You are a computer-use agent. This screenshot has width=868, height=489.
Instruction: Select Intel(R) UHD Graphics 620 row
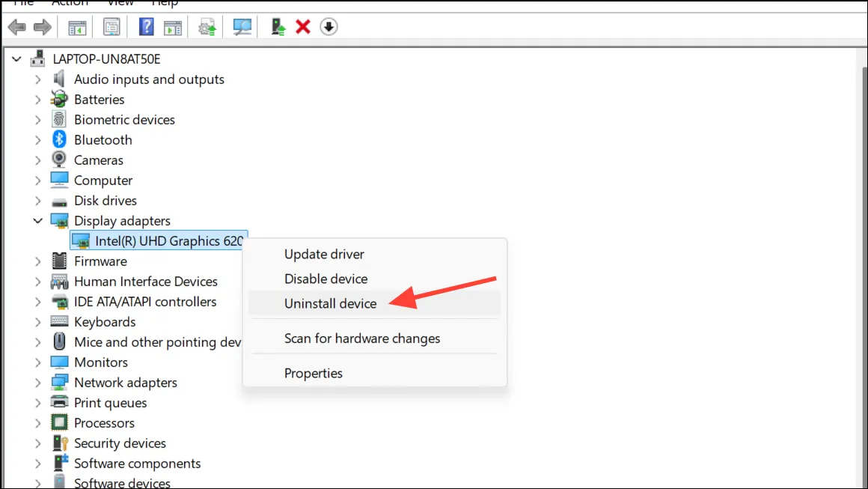pyautogui.click(x=159, y=241)
